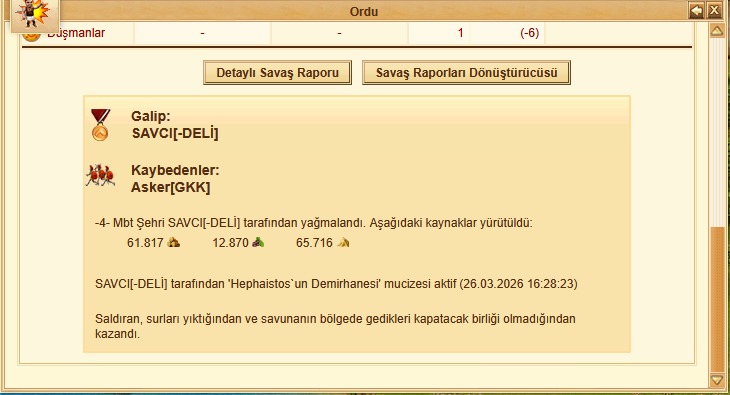Click the losers soldiers icon
Viewport: 730px width, 395px height.
click(x=100, y=176)
